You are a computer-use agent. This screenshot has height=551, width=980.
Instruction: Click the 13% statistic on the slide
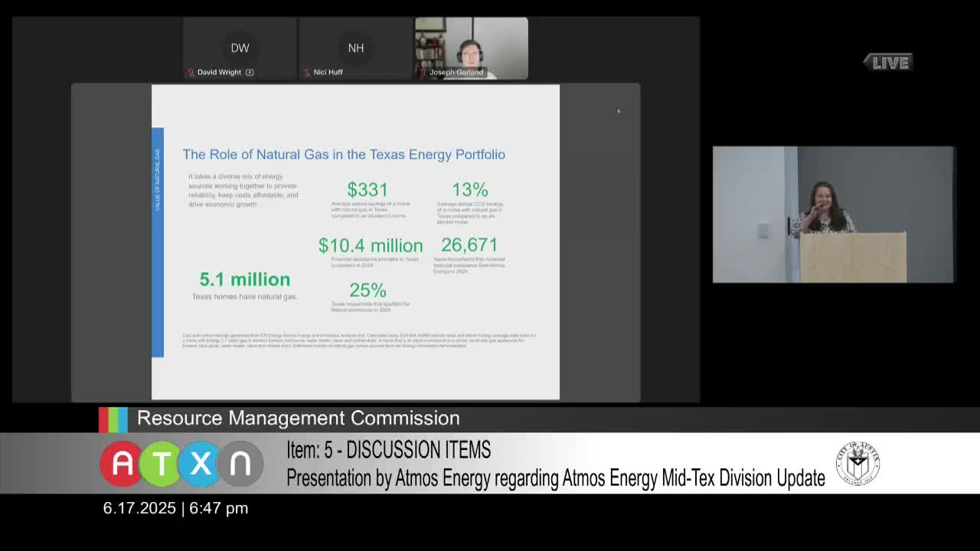click(x=470, y=189)
